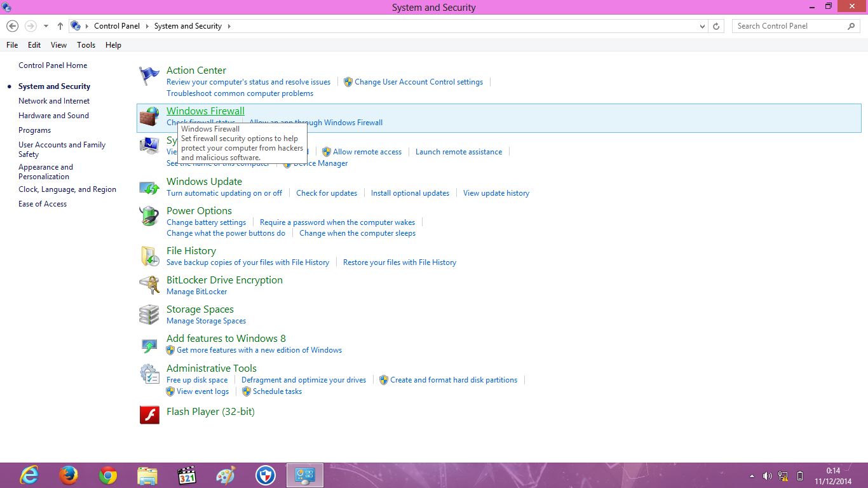Open the Windows Update icon
This screenshot has height=488, width=868.
[149, 187]
